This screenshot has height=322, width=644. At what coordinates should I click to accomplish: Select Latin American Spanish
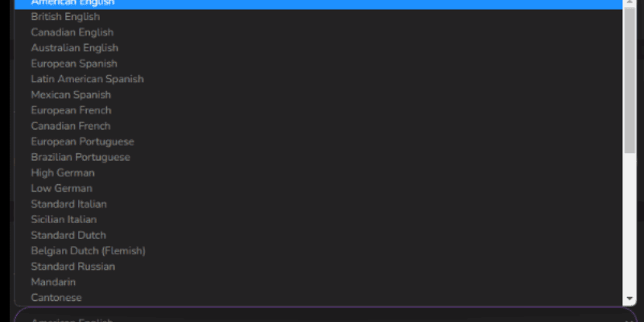coord(318,79)
